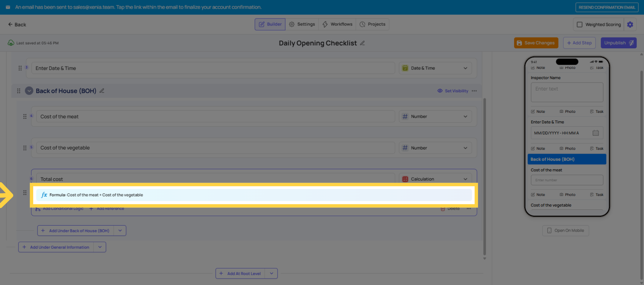644x285 pixels.
Task: Open the Settings tab
Action: [x=302, y=24]
